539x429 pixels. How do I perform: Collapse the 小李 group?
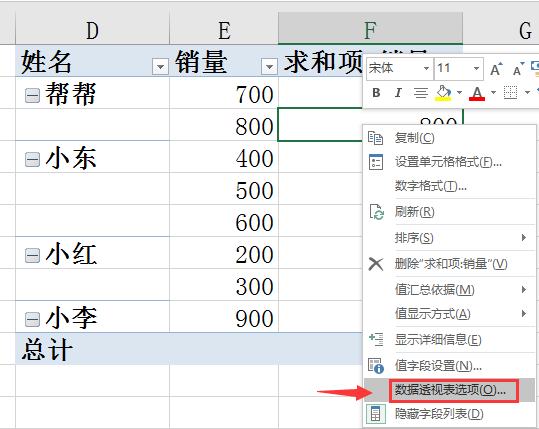click(x=32, y=319)
